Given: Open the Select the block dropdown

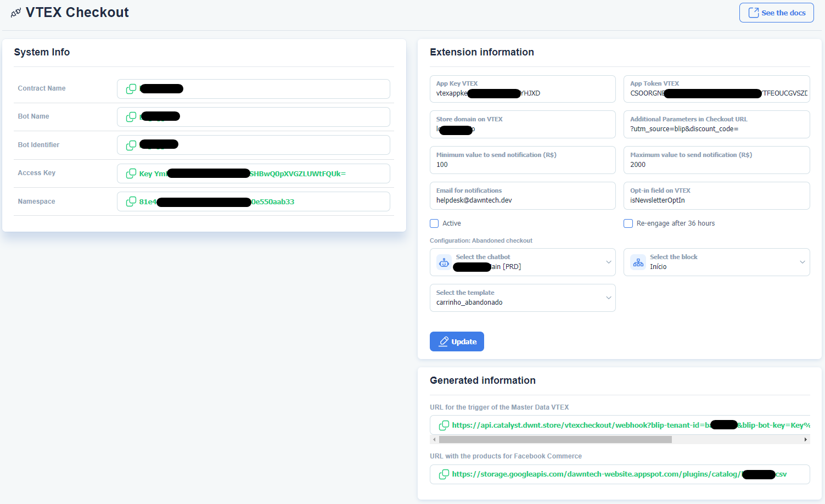Looking at the screenshot, I should (717, 262).
